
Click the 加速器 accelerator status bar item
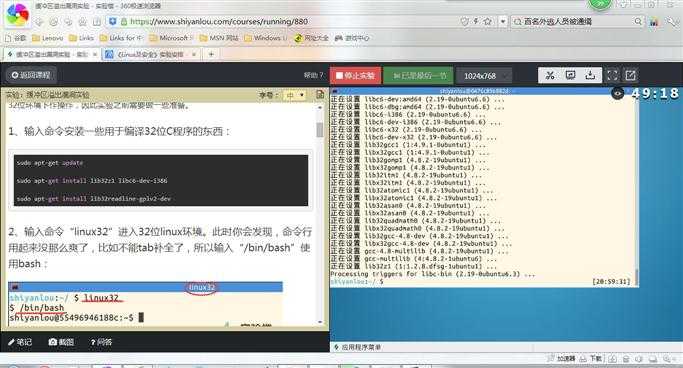[562, 359]
